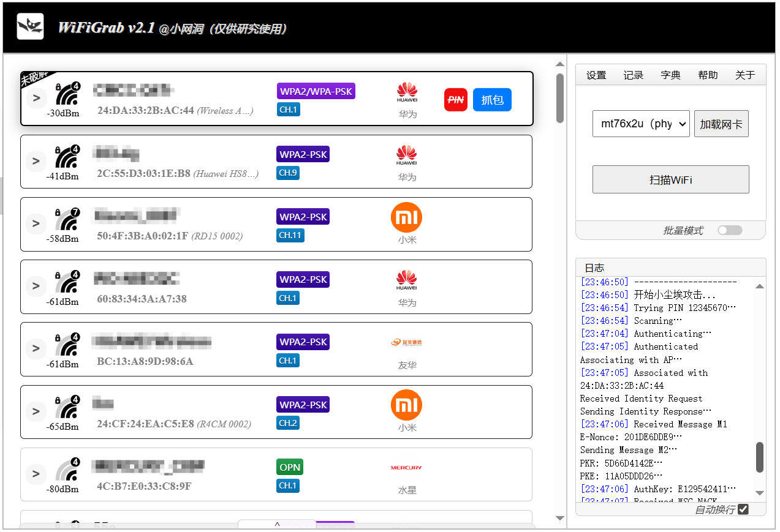
Task: Click Xiaomi logo in 24:CF:24:EA:C5:E8 row
Action: 407,405
